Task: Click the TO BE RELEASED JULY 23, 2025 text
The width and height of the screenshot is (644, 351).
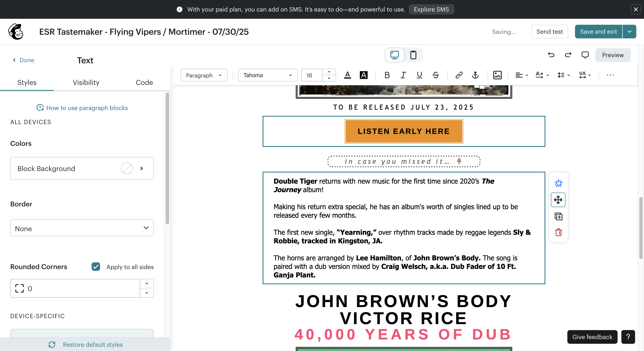Action: click(x=404, y=107)
